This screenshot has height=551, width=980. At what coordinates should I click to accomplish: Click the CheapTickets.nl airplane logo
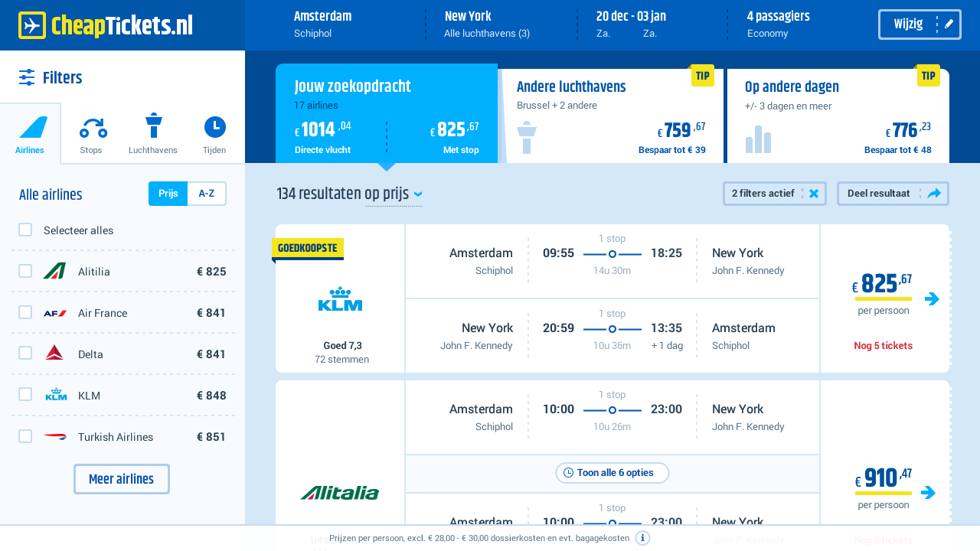tap(32, 25)
